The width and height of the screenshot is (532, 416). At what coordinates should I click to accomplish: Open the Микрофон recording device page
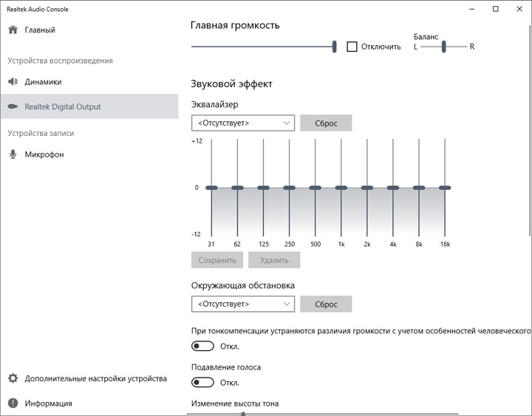[x=44, y=154]
